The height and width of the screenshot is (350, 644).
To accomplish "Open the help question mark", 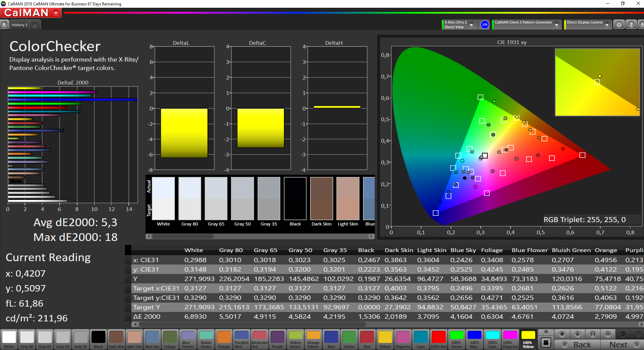I will click(631, 25).
